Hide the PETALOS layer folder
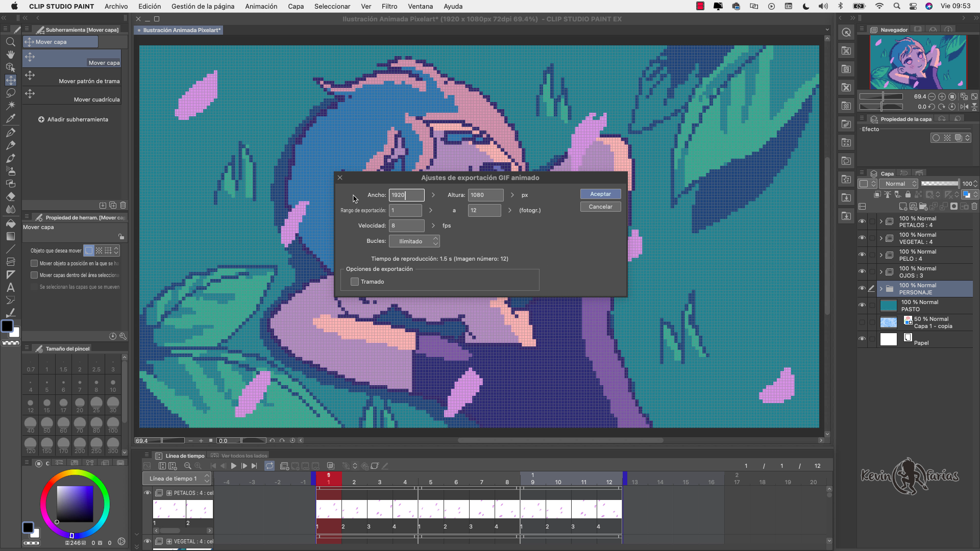This screenshot has width=980, height=551. 862,221
